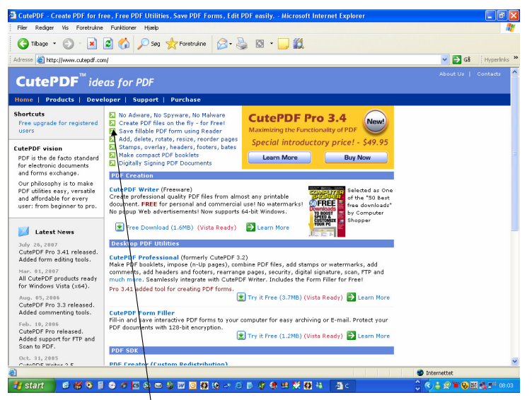Click the Buy Now button
Screen dimensions: 532x400
tap(357, 158)
